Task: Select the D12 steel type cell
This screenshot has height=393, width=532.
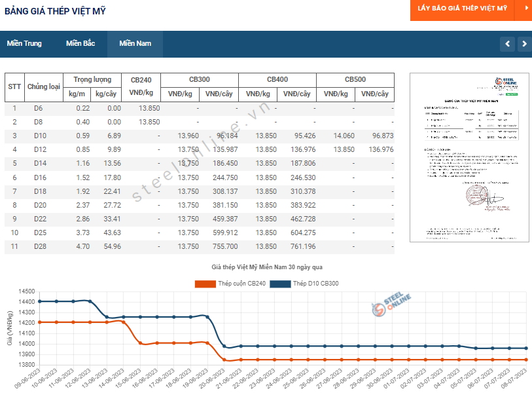Action: tap(40, 149)
